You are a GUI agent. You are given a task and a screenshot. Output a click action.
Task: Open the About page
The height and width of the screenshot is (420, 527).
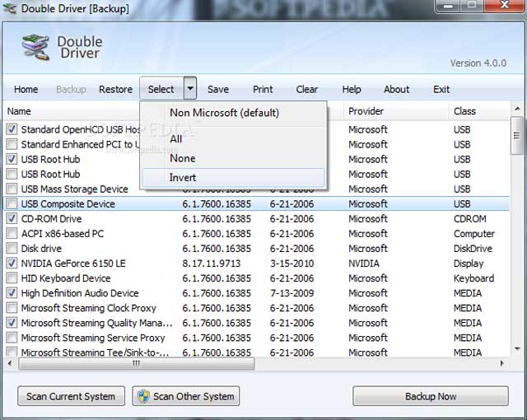[x=397, y=90]
